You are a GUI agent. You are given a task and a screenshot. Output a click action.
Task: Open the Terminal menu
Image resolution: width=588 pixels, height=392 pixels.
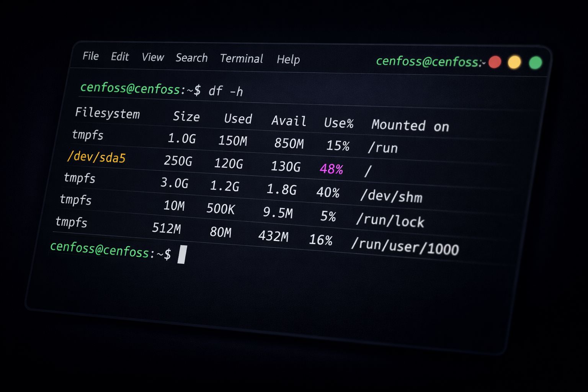(x=242, y=59)
